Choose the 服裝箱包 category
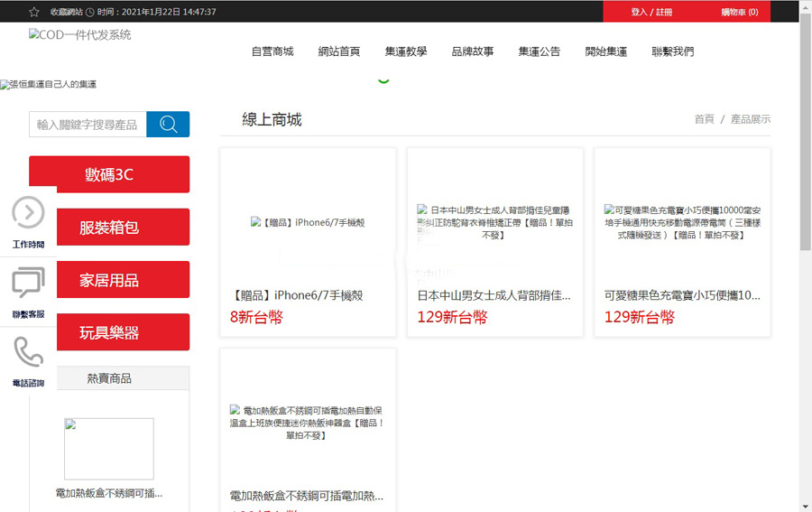The width and height of the screenshot is (812, 512). point(109,228)
